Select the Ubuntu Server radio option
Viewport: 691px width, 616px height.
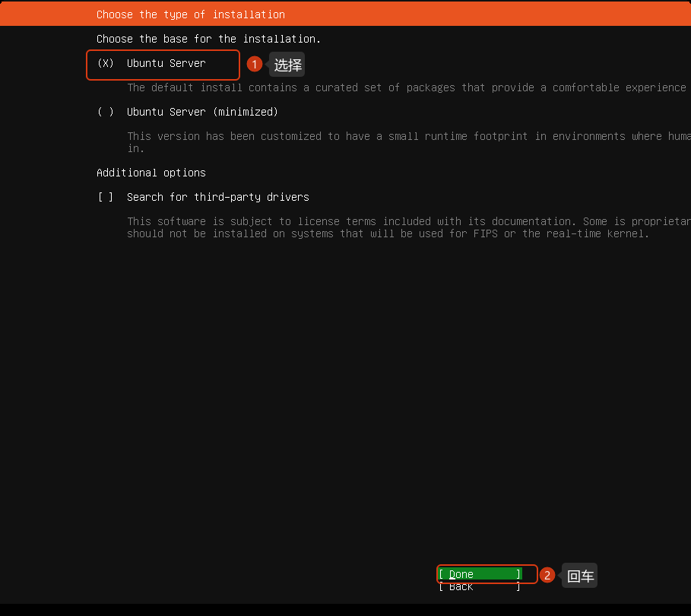[x=106, y=63]
